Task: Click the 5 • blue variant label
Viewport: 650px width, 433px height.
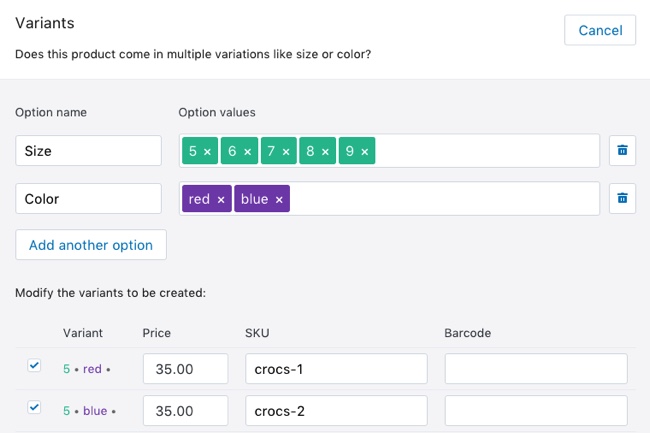Action: point(89,411)
